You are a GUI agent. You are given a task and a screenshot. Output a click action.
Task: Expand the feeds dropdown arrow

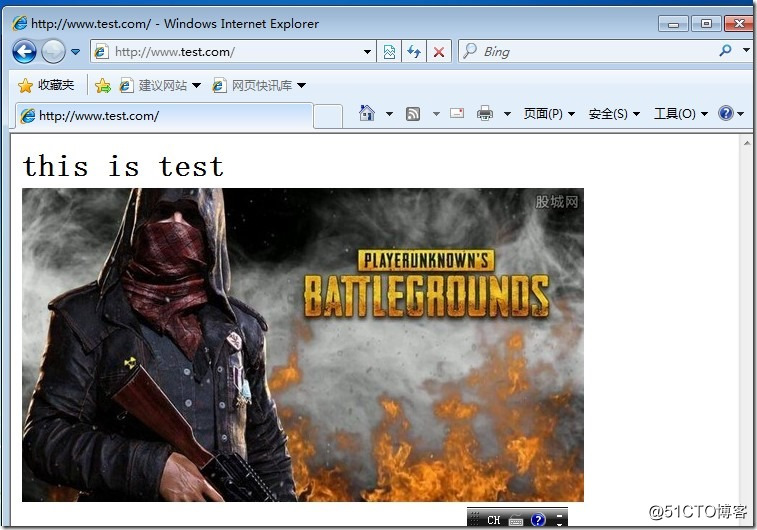point(436,114)
